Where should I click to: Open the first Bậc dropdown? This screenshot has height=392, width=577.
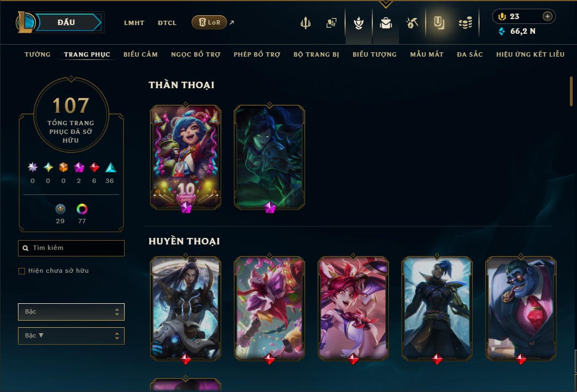[x=71, y=312]
